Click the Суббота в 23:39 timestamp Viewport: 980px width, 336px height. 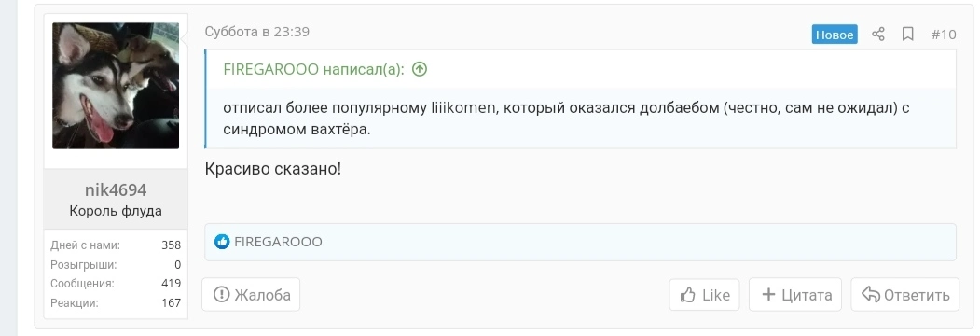point(256,32)
